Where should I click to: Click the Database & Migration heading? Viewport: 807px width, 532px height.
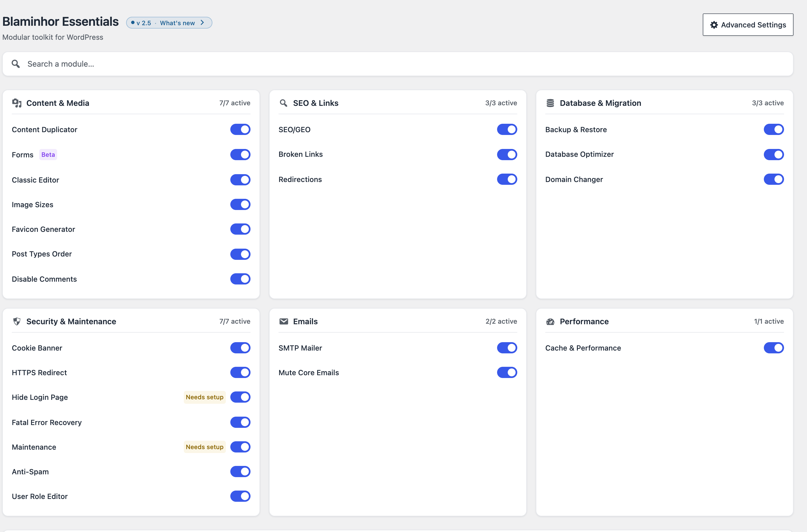click(x=600, y=103)
